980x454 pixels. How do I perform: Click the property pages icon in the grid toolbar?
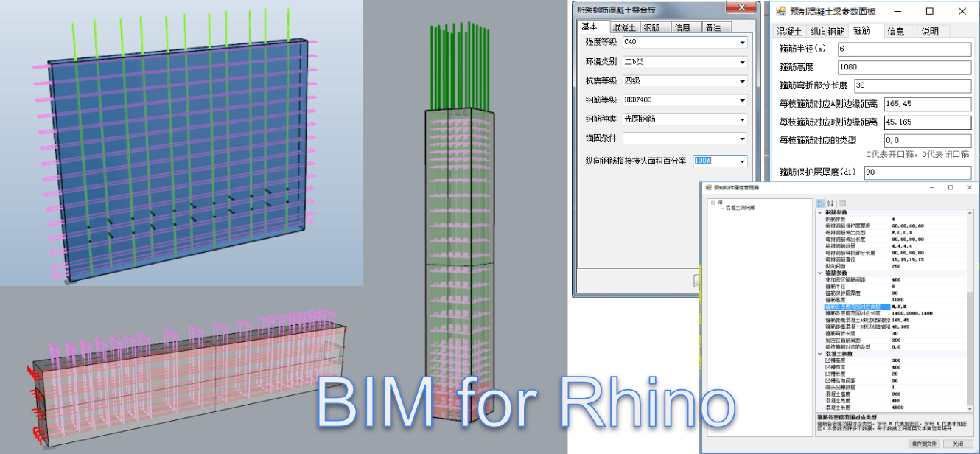(x=842, y=203)
